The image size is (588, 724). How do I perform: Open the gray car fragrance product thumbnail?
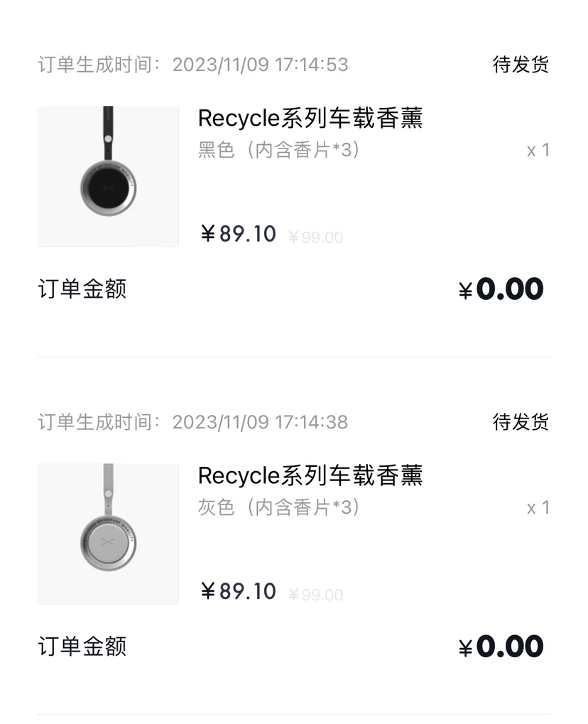[108, 534]
